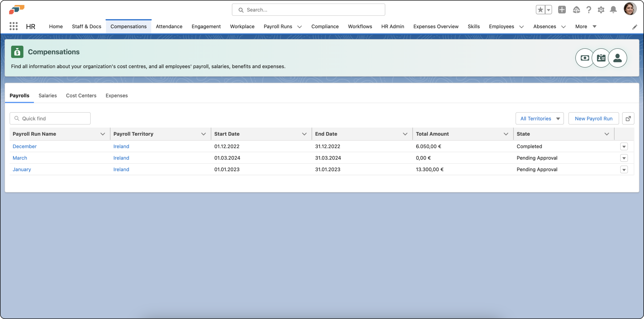Click the pencil edit navigation icon
The height and width of the screenshot is (319, 644).
[x=635, y=27]
